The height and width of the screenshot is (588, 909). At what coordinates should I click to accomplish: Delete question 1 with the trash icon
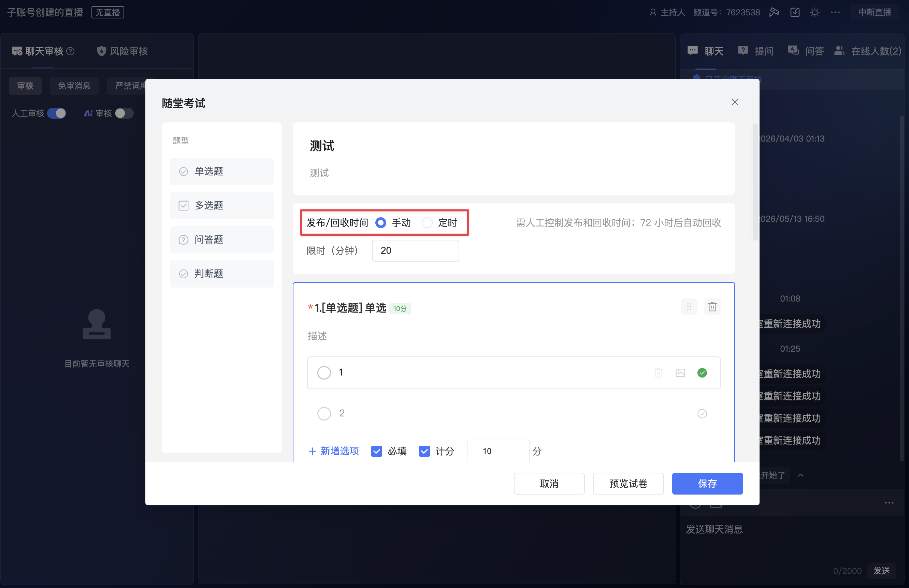pos(712,307)
